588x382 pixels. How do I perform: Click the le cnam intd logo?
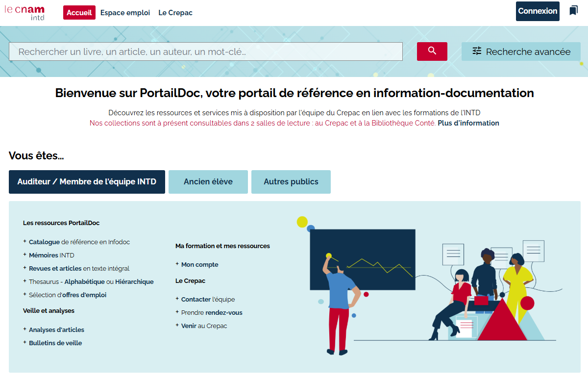point(24,12)
